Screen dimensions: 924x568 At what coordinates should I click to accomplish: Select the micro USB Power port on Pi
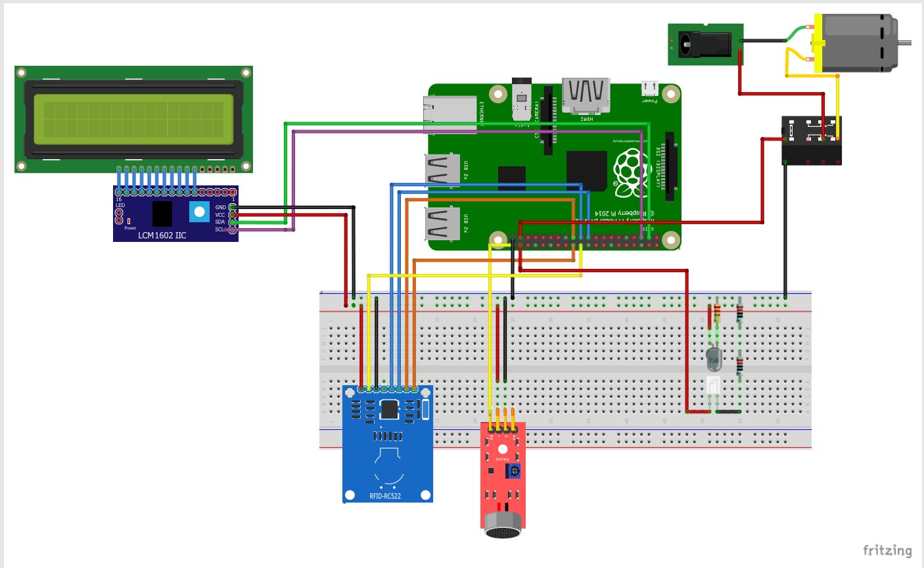[x=649, y=88]
